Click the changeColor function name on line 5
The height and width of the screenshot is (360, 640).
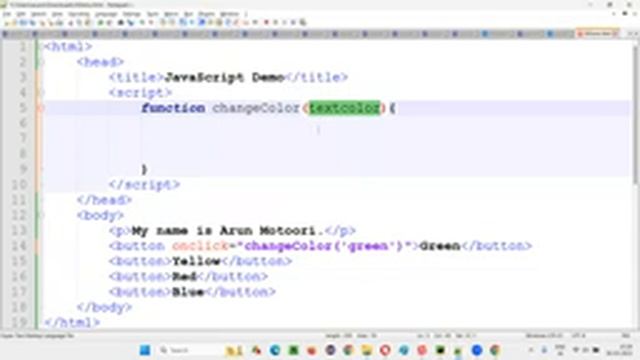point(256,108)
